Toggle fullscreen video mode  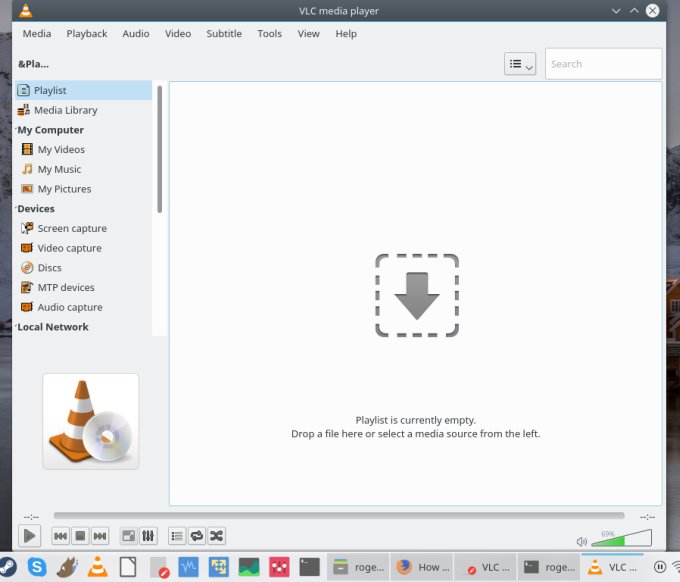coord(128,537)
